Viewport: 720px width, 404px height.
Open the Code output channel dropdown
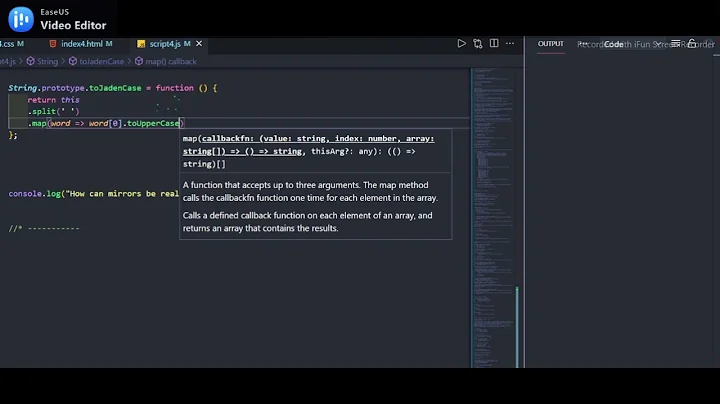632,44
